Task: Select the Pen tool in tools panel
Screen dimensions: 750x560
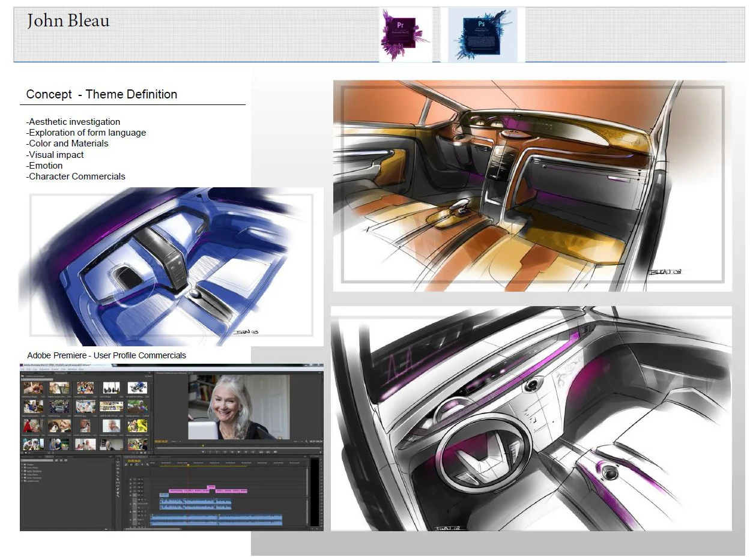Action: [118, 489]
